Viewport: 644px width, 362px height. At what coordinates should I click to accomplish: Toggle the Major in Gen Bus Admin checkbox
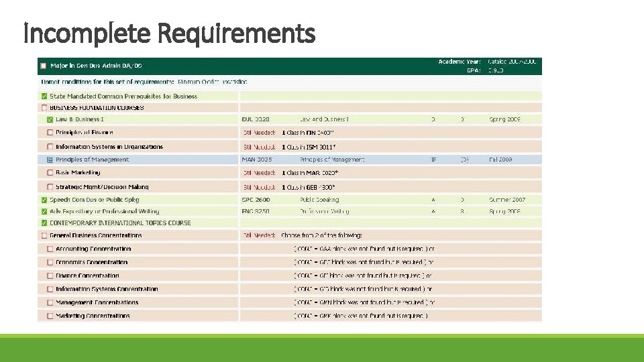coord(44,66)
